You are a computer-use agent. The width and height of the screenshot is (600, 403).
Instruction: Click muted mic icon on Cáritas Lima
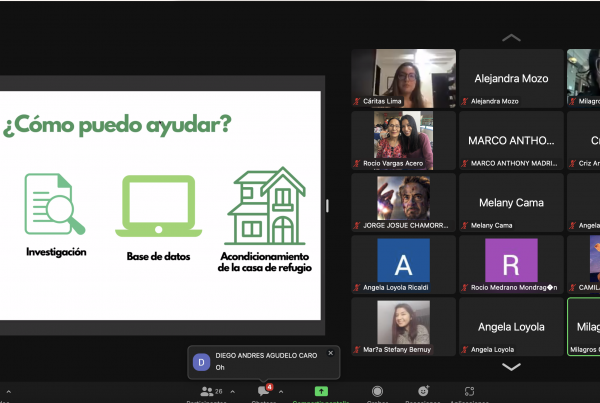pyautogui.click(x=357, y=101)
